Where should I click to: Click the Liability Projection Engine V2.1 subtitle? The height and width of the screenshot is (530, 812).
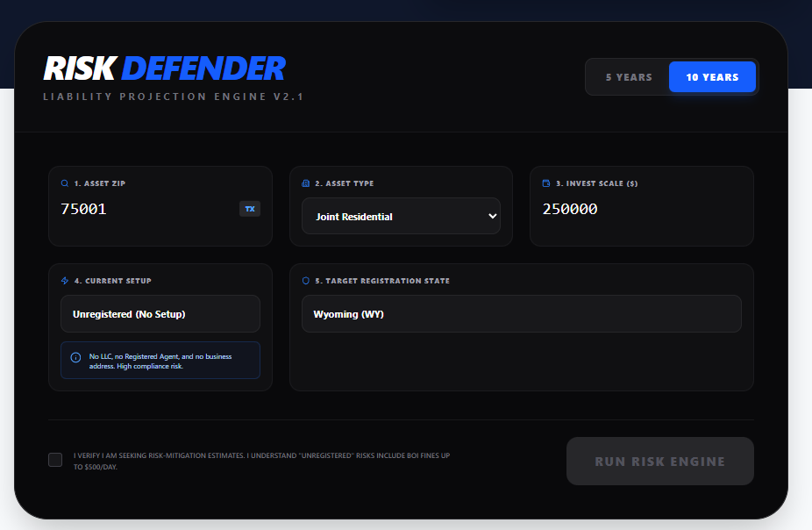click(x=174, y=97)
